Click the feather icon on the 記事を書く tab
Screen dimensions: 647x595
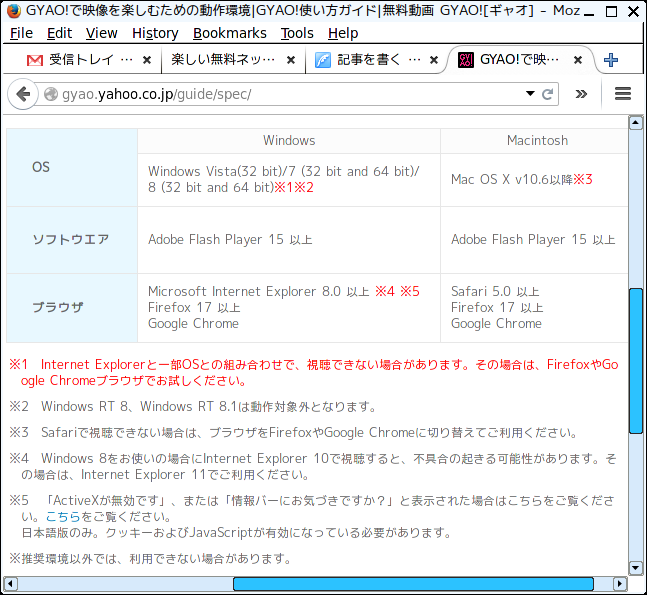(x=323, y=60)
